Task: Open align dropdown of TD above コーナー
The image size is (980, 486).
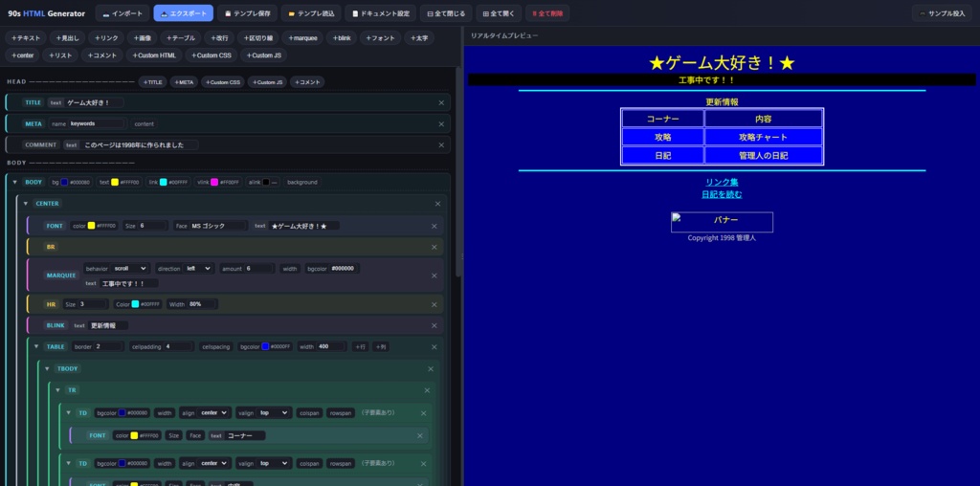Action: [214, 413]
